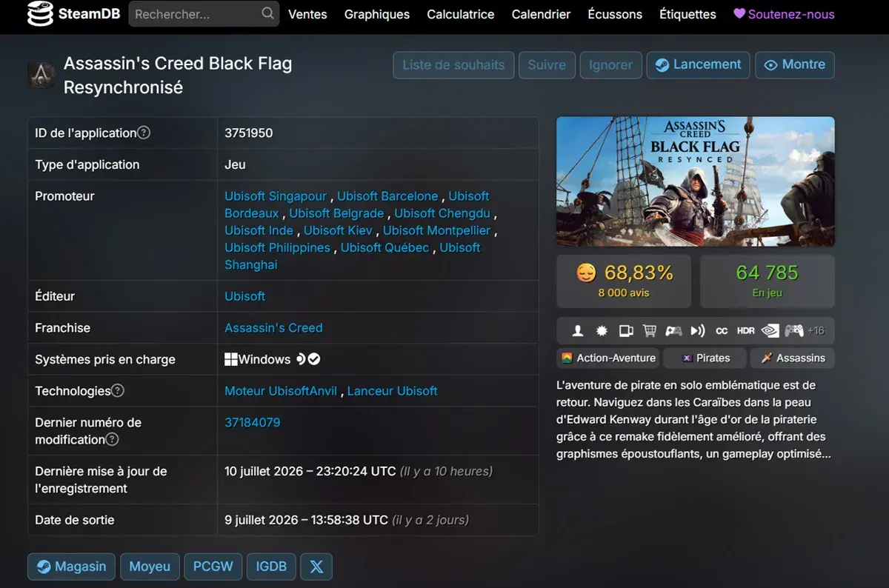Open the Moyeu hub button
The width and height of the screenshot is (889, 588).
(x=150, y=567)
